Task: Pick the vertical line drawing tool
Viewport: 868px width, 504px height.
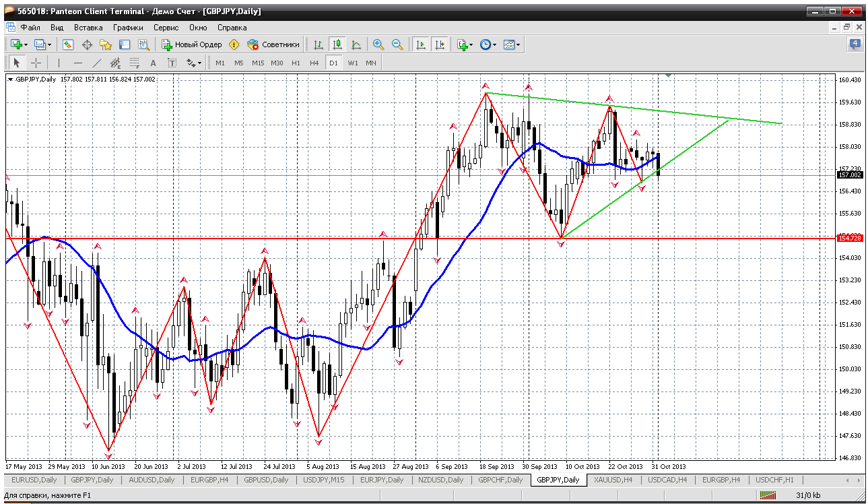Action: 59,63
